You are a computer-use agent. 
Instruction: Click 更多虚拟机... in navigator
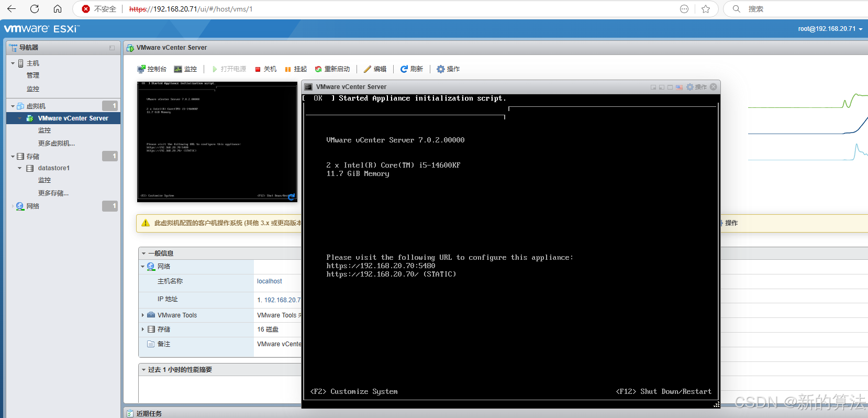[57, 144]
